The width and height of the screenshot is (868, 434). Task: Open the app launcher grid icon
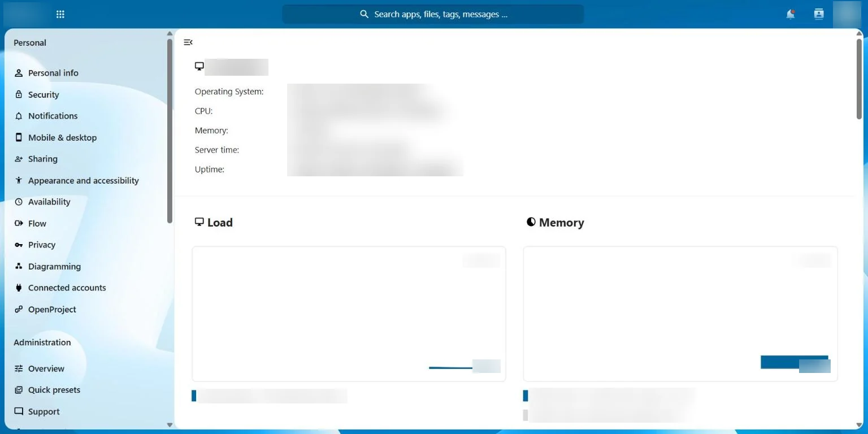(x=60, y=15)
